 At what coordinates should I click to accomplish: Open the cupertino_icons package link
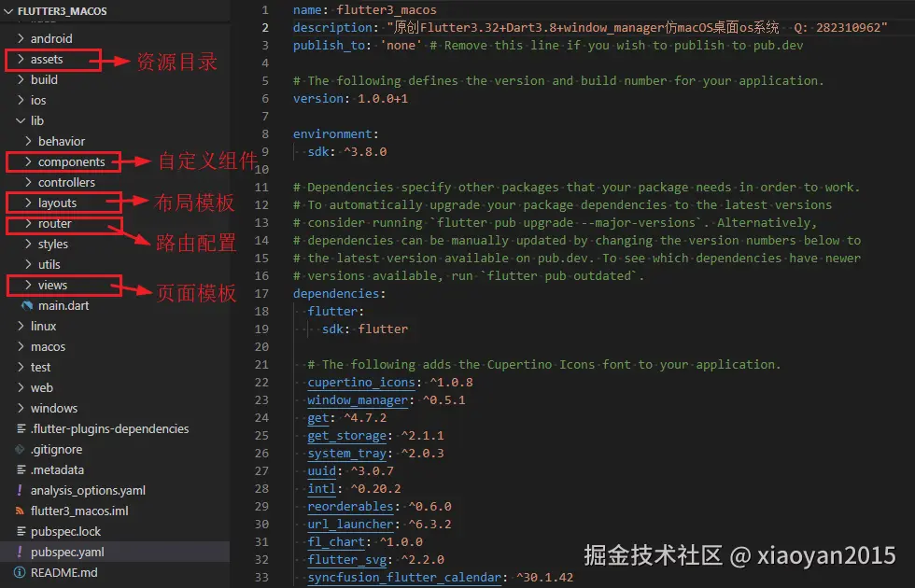361,383
